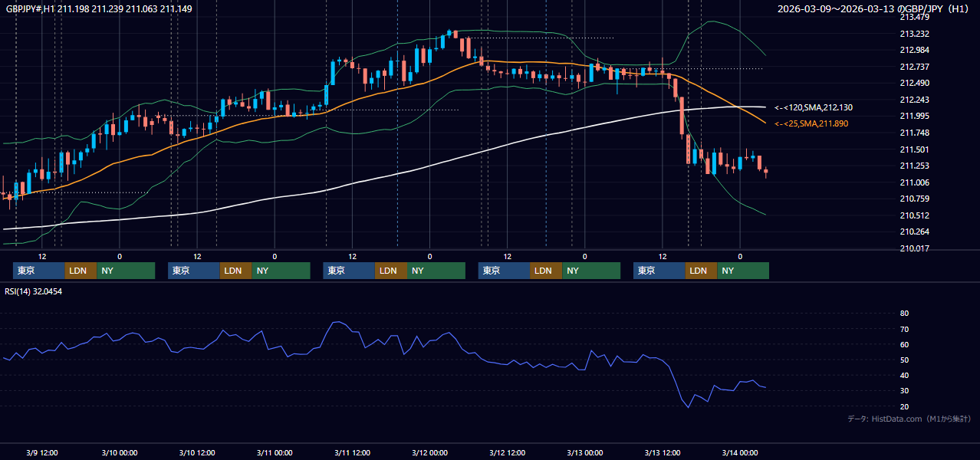The width and height of the screenshot is (980, 460).
Task: Select the RSI(14) 32.0454 indicator label
Action: 34,291
